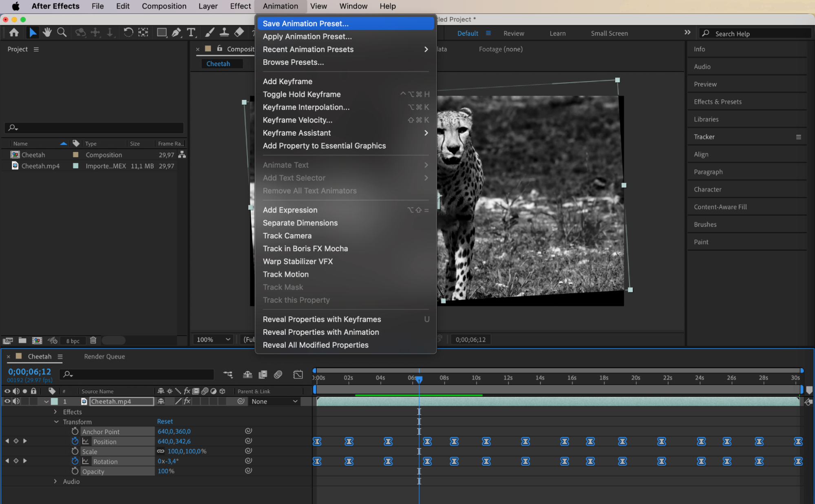
Task: Select the Rotation tool
Action: (x=128, y=33)
